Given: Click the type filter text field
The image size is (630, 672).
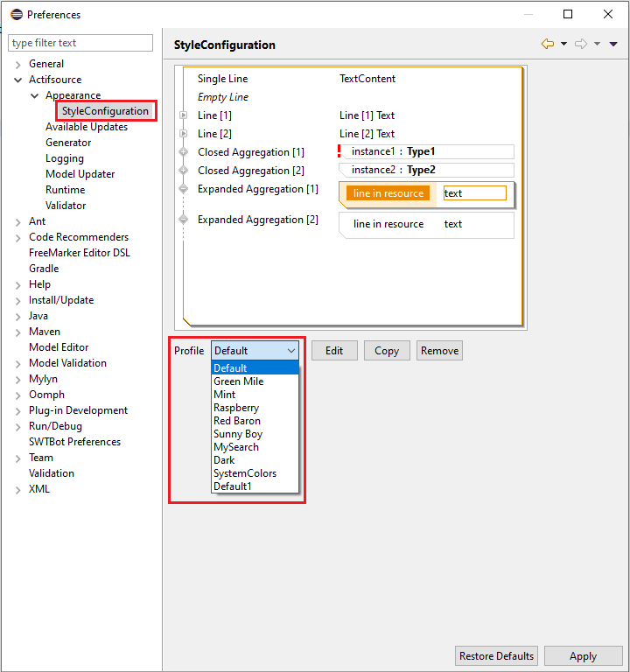Looking at the screenshot, I should click(80, 43).
